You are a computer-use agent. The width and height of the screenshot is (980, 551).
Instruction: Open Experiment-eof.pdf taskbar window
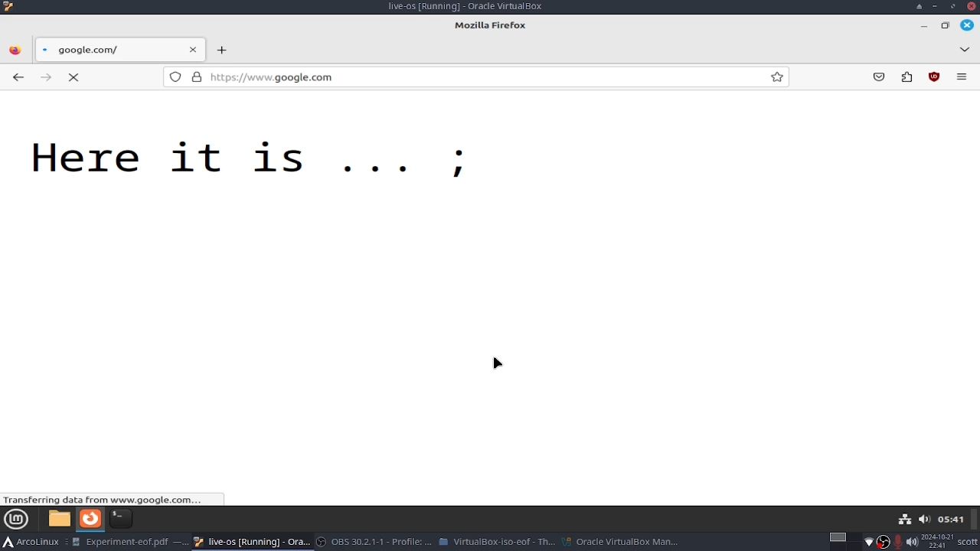tap(127, 542)
